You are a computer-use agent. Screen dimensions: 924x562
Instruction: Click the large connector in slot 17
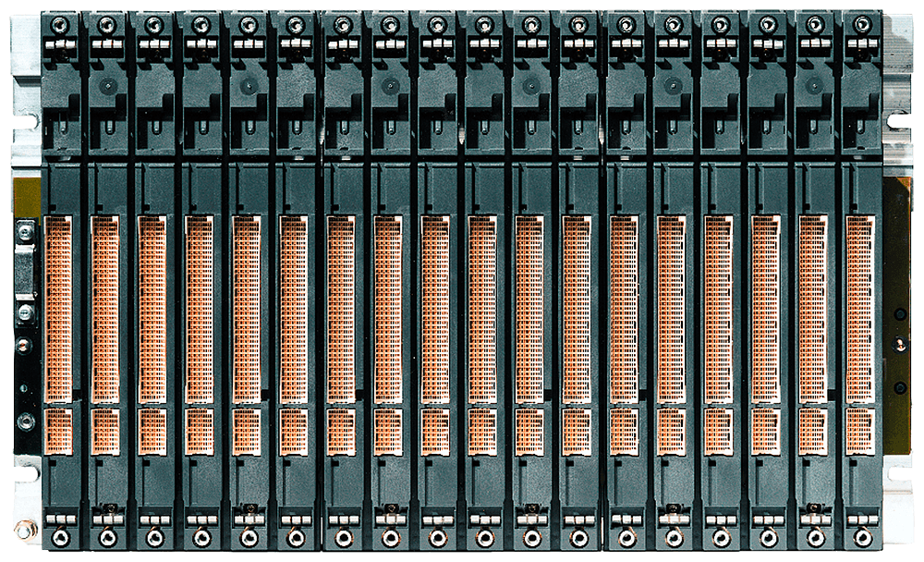click(812, 310)
